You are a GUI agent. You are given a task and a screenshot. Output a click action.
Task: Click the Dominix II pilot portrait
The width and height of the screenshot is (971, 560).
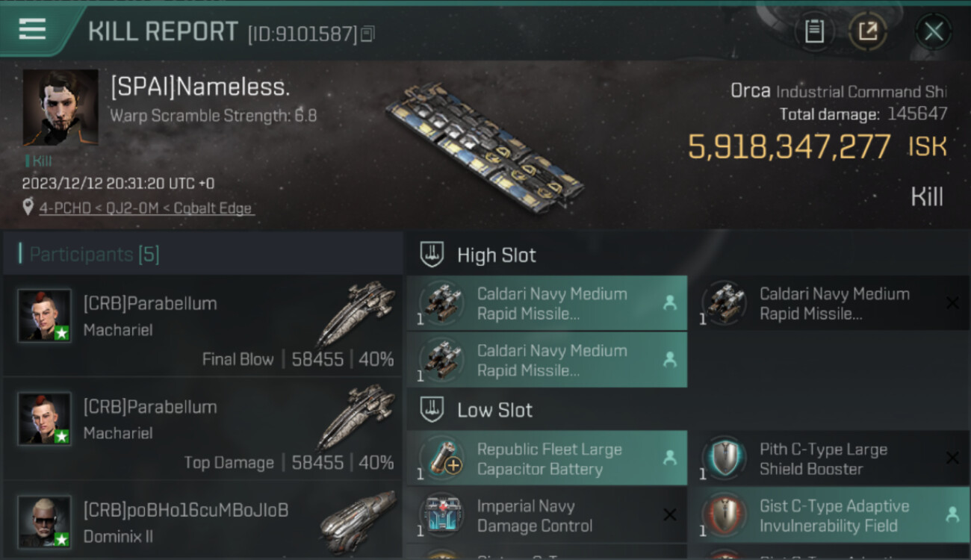[45, 520]
